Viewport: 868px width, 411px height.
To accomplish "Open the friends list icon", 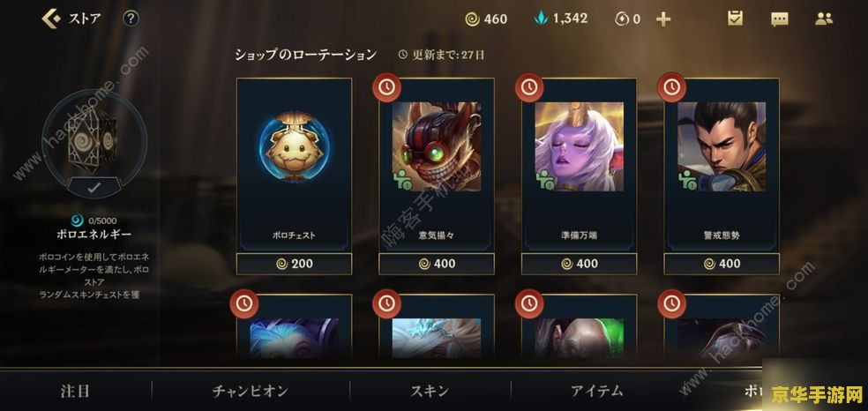I will click(x=824, y=19).
